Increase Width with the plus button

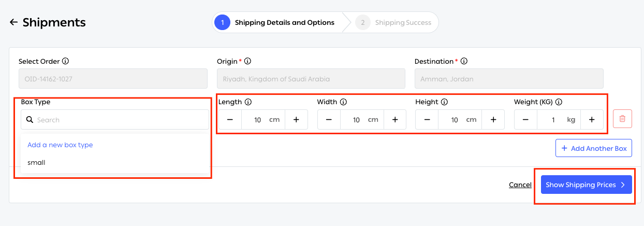pos(394,120)
